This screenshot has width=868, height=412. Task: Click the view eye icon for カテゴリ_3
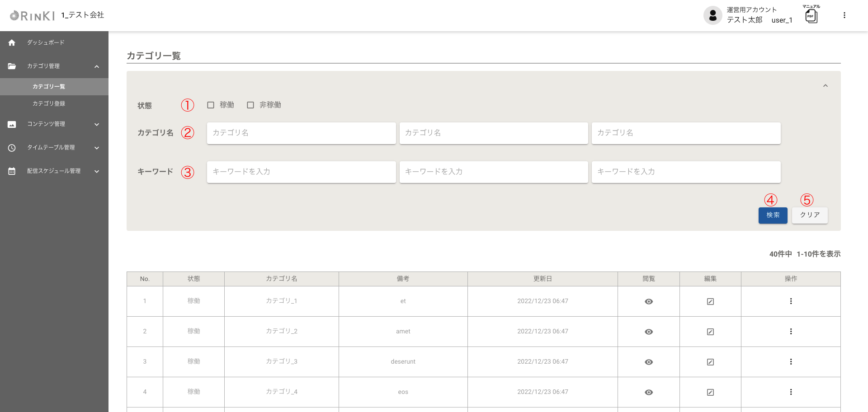648,362
